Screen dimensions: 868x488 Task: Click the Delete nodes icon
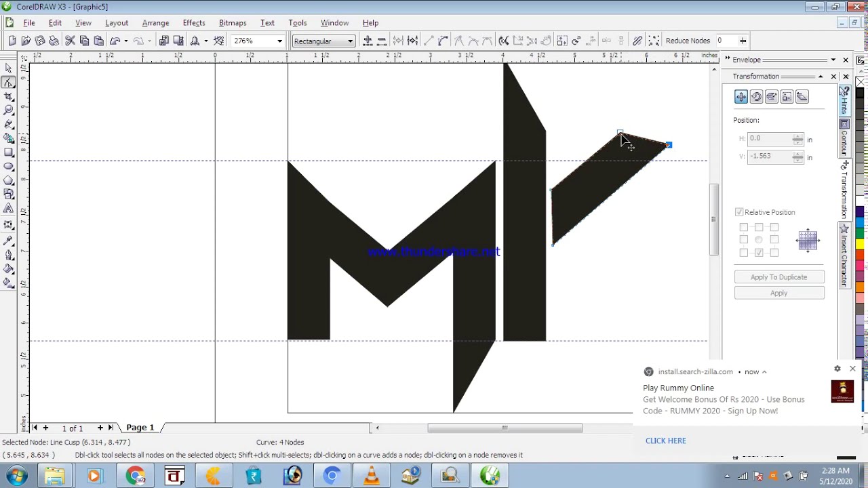(382, 41)
